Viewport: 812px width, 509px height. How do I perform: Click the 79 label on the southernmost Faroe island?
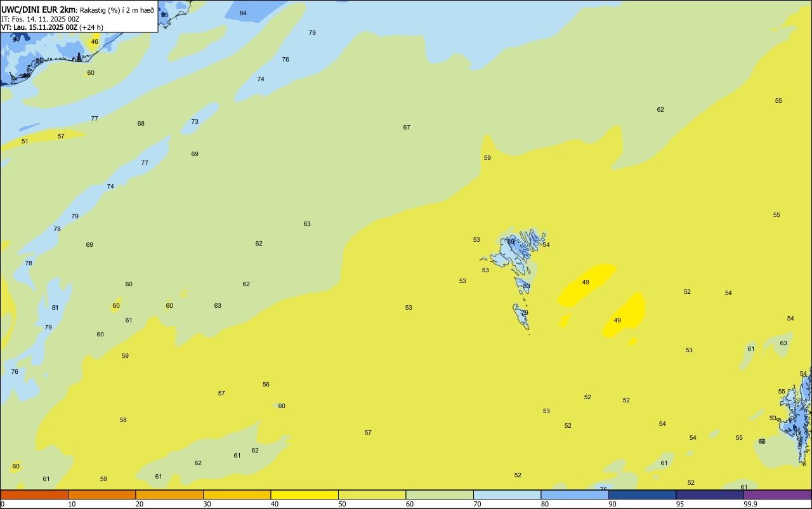click(x=525, y=313)
